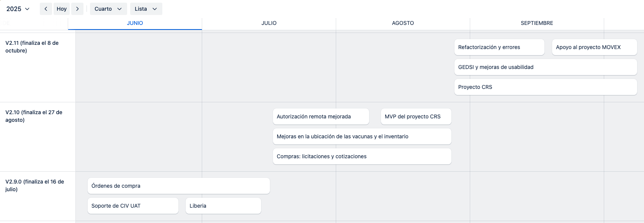Open Autorización remota mejorada card

321,116
